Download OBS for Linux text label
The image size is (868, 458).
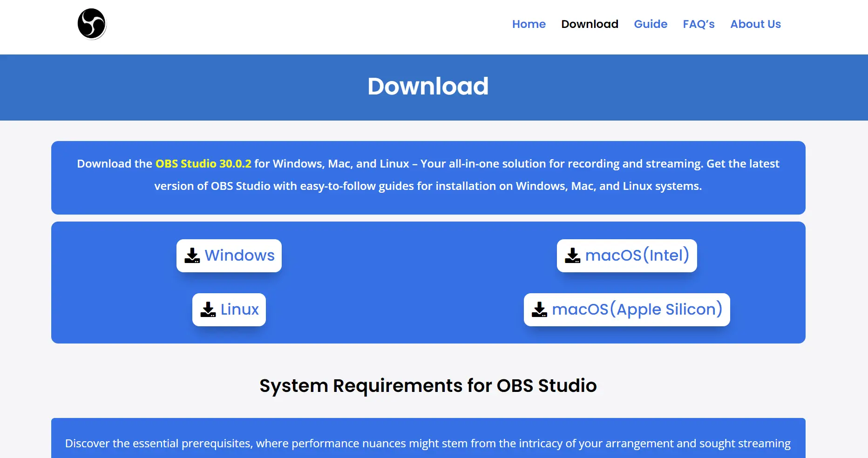click(x=240, y=310)
